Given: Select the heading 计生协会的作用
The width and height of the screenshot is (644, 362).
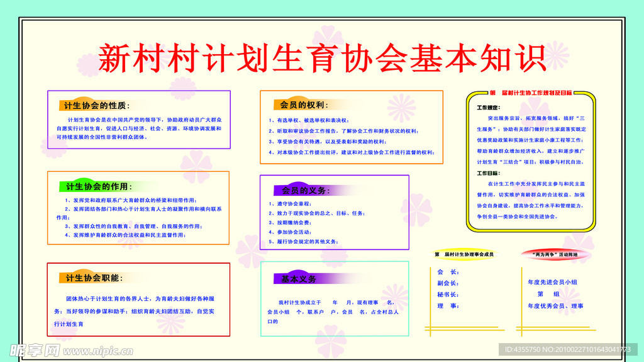Looking at the screenshot, I should [x=99, y=187].
